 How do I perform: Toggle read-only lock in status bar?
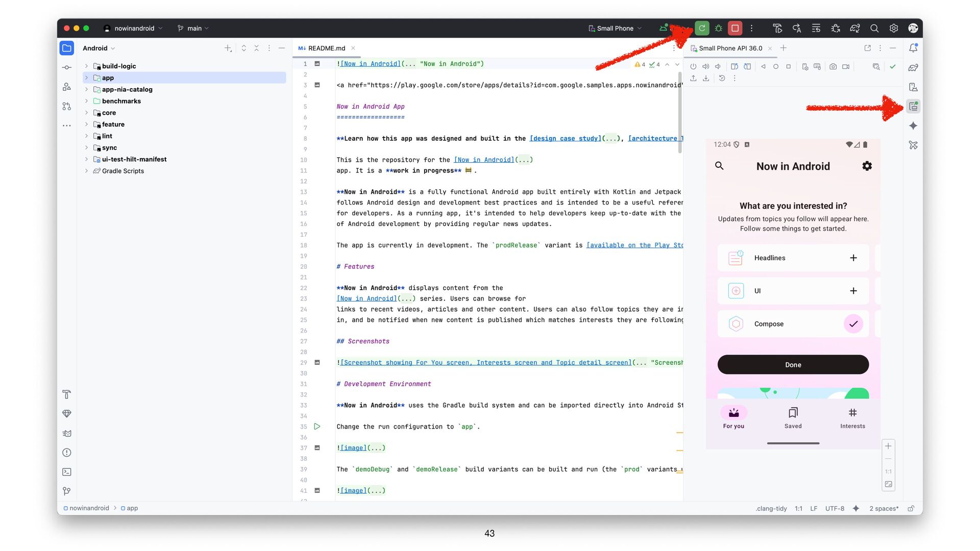click(x=911, y=508)
